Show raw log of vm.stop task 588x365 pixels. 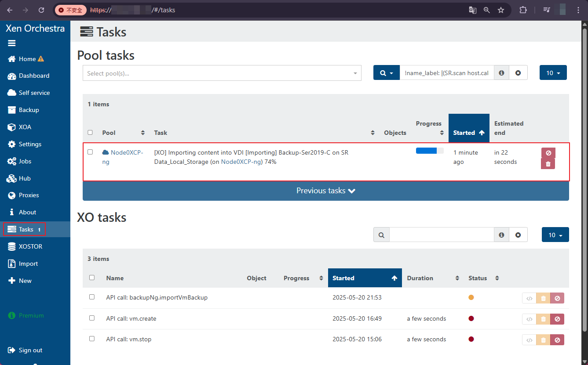pos(530,340)
